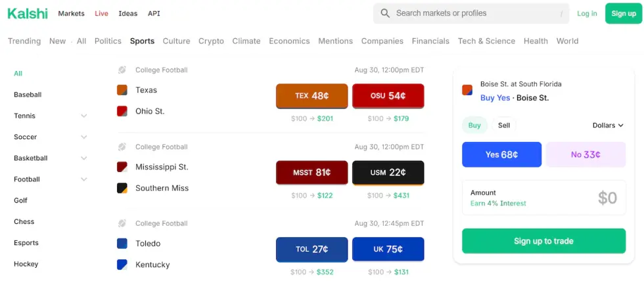Click the Log in link

(x=587, y=13)
